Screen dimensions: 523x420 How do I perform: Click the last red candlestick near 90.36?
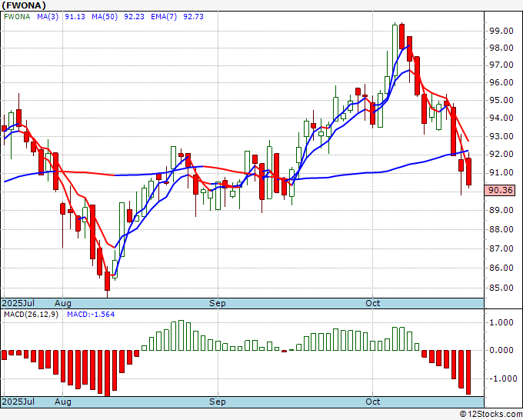point(468,171)
